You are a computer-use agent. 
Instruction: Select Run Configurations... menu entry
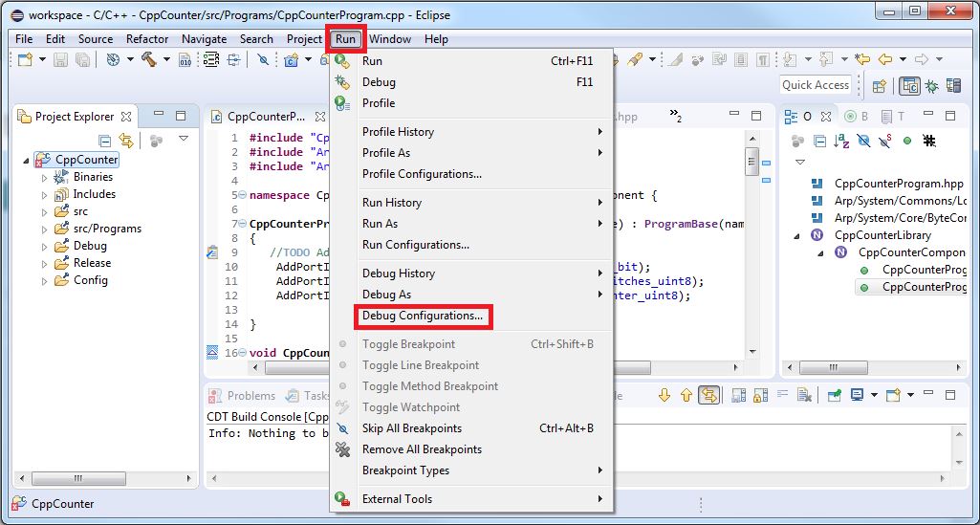click(416, 245)
